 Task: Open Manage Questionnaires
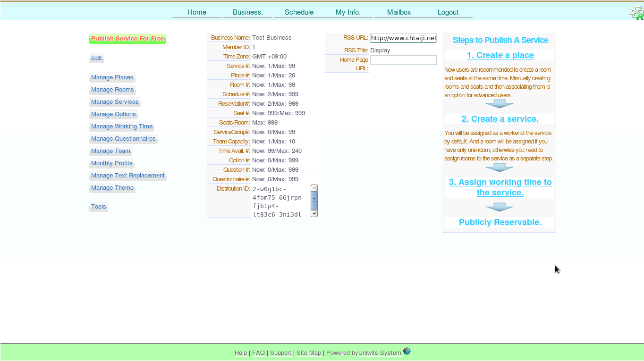123,139
